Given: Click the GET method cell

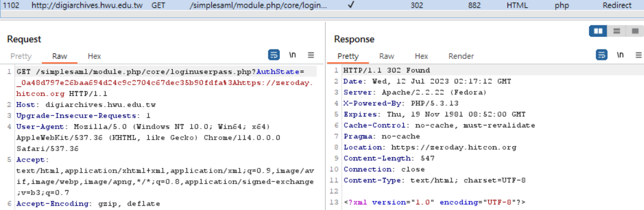Looking at the screenshot, I should tap(158, 5).
